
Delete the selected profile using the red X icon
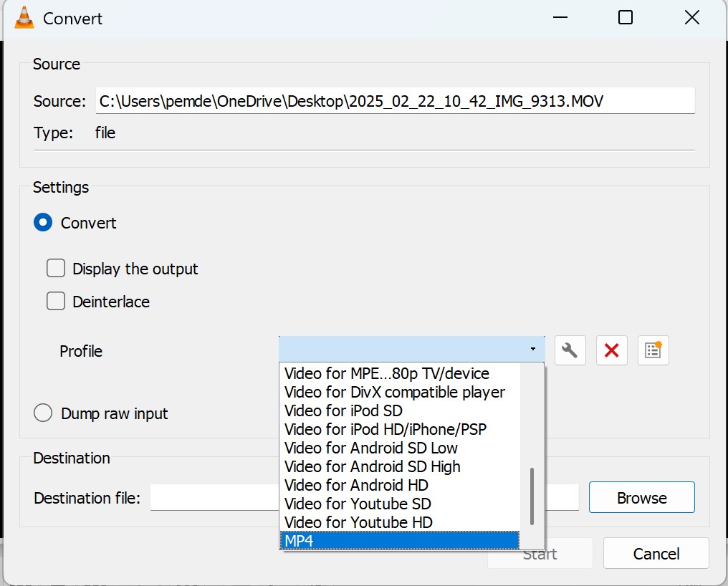click(x=611, y=350)
